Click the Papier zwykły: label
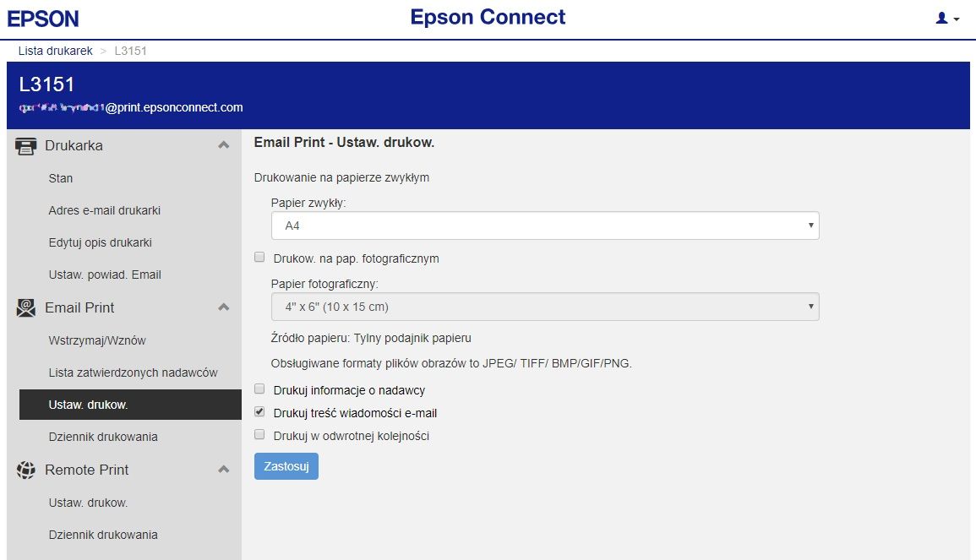The height and width of the screenshot is (560, 976). (x=308, y=203)
